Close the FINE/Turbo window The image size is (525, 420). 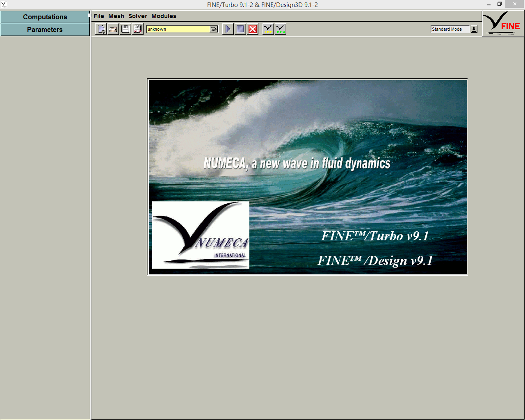pyautogui.click(x=515, y=4)
